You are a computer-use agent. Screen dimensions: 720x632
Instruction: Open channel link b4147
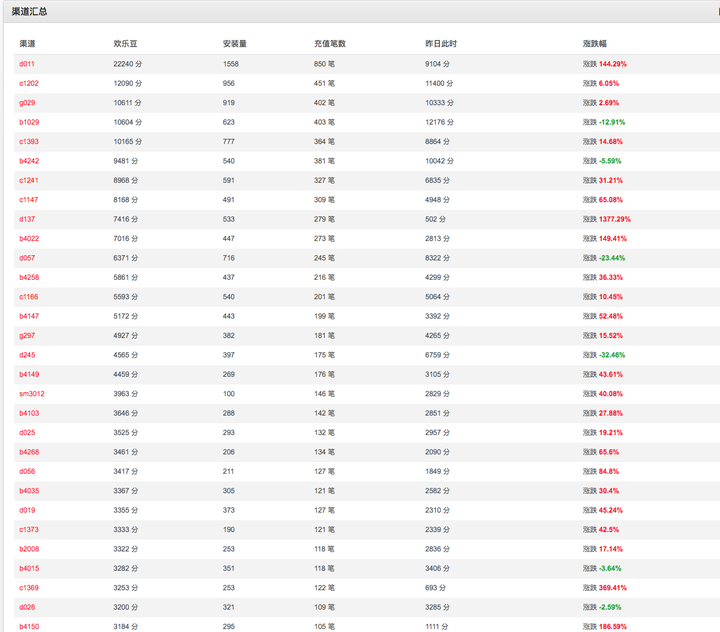(x=29, y=316)
